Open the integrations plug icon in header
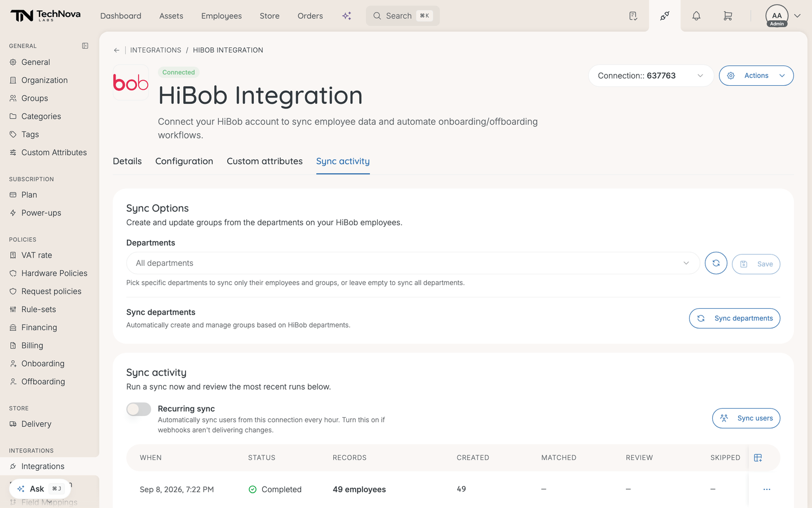The image size is (812, 508). point(665,16)
